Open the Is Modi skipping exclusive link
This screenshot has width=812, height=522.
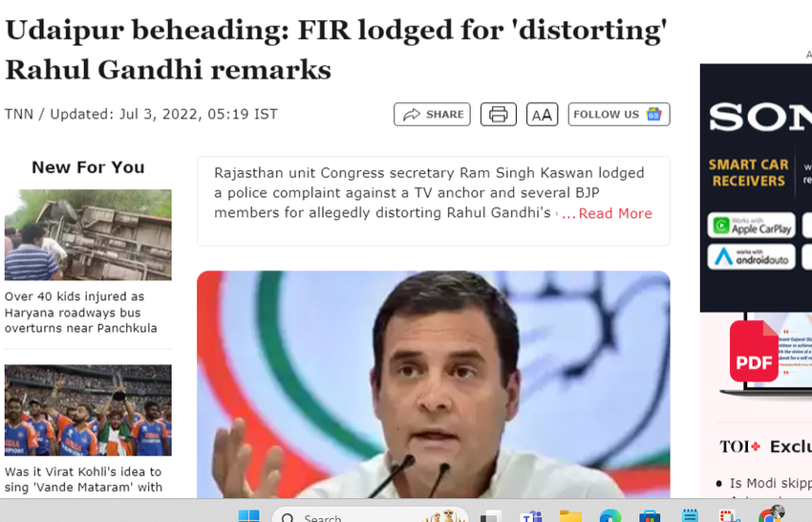[771, 483]
